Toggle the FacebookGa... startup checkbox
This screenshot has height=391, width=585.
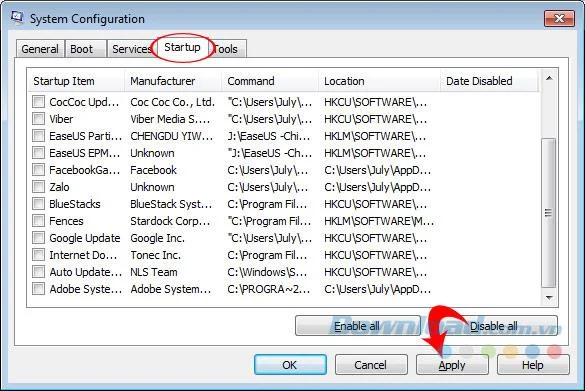point(38,170)
